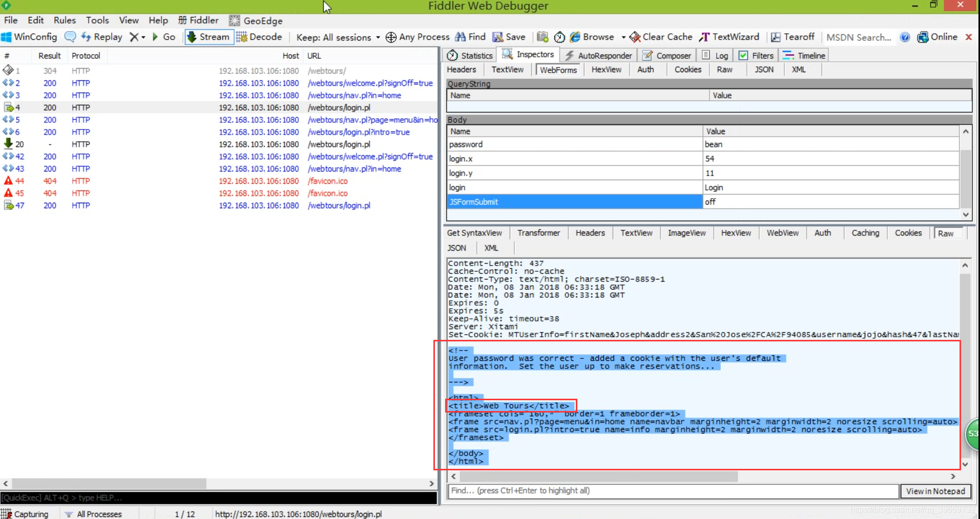Open the Remove X dropdown arrow

(143, 37)
